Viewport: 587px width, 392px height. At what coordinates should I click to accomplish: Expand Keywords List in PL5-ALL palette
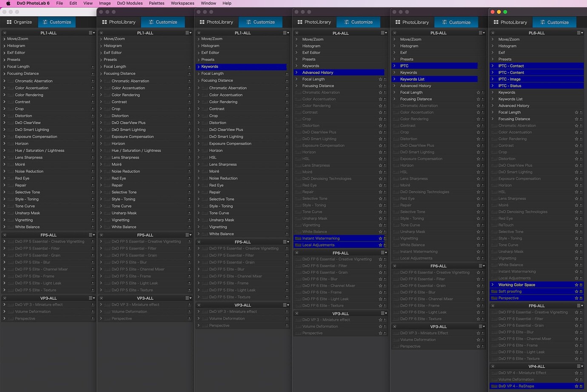click(x=394, y=79)
